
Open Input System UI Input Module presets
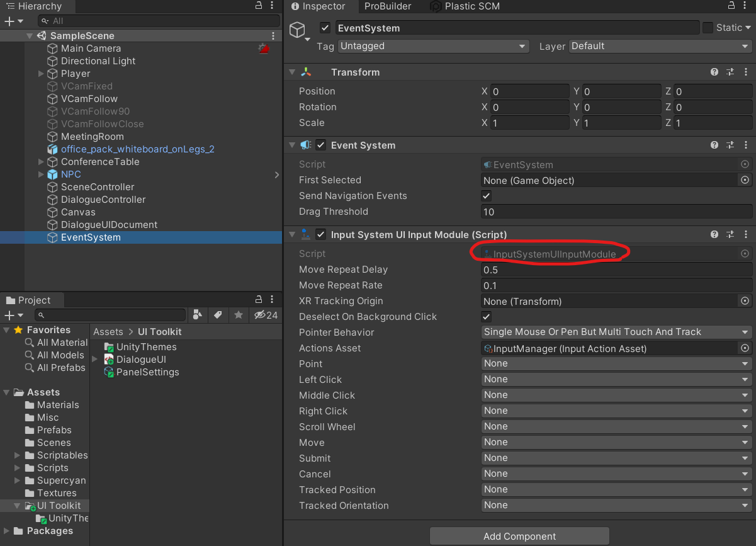point(730,235)
